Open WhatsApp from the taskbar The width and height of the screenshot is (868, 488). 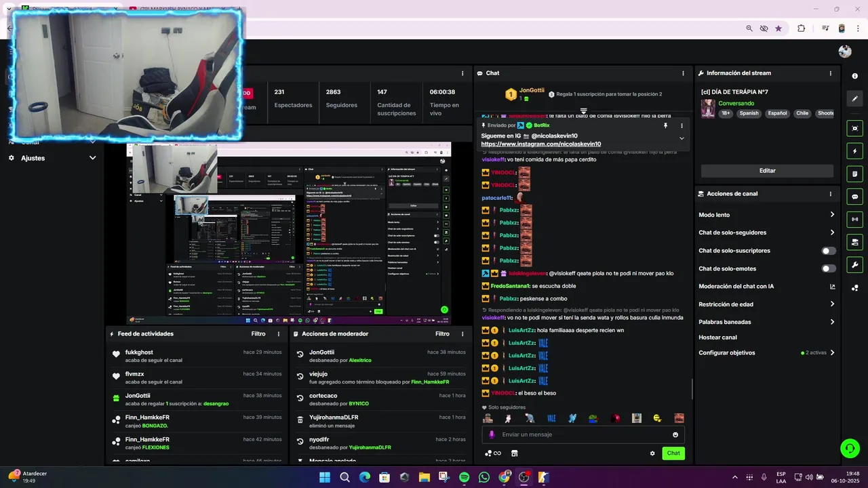(484, 477)
